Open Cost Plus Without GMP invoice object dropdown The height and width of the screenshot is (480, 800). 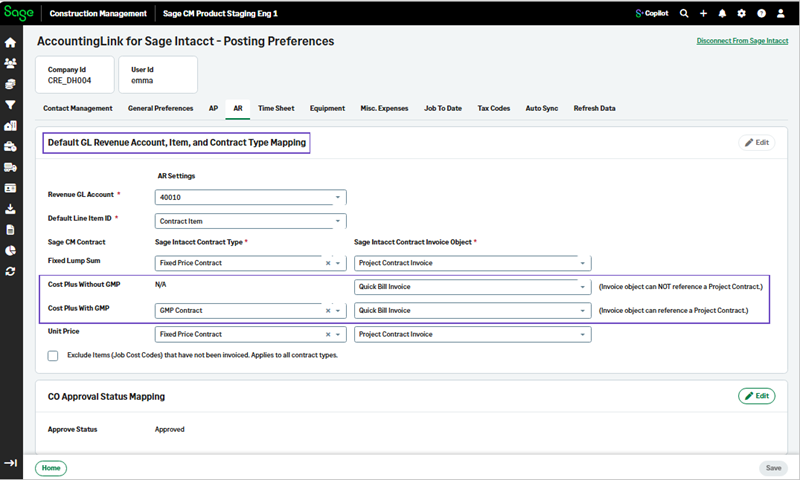coord(583,287)
